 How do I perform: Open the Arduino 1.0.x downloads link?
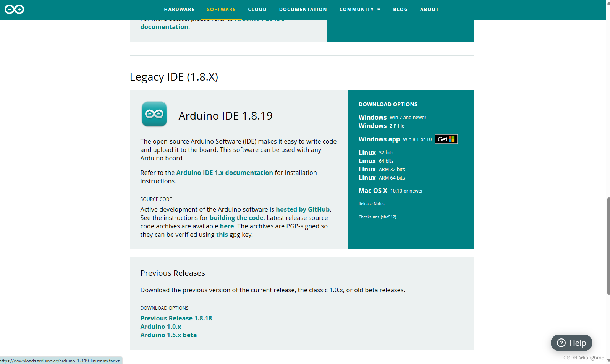pos(161,327)
